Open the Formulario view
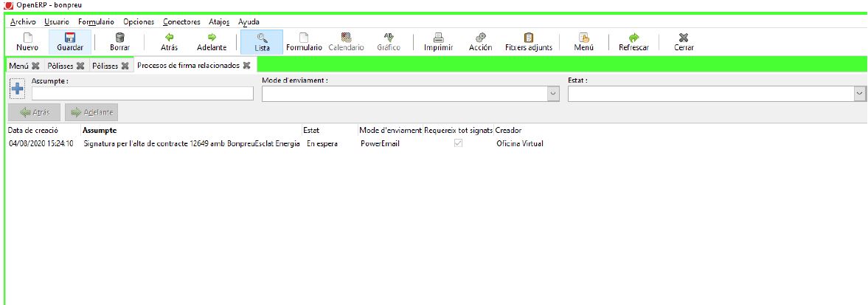The height and width of the screenshot is (305, 868). click(304, 42)
